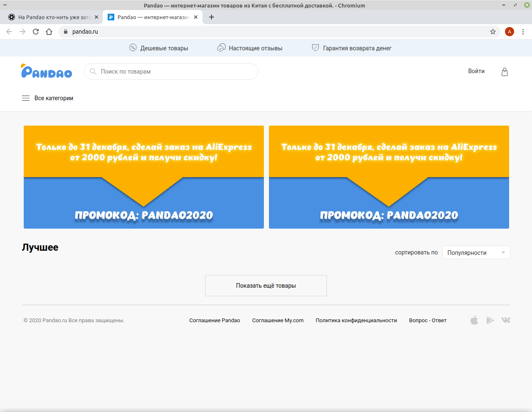Click the padlock site info icon
Image resolution: width=532 pixels, height=412 pixels.
pyautogui.click(x=65, y=32)
